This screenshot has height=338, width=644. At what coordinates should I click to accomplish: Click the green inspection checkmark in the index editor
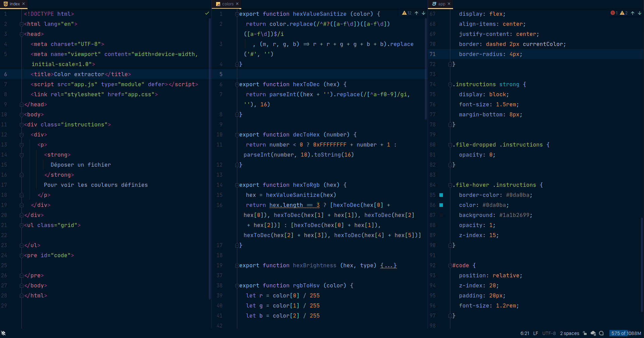click(x=207, y=13)
